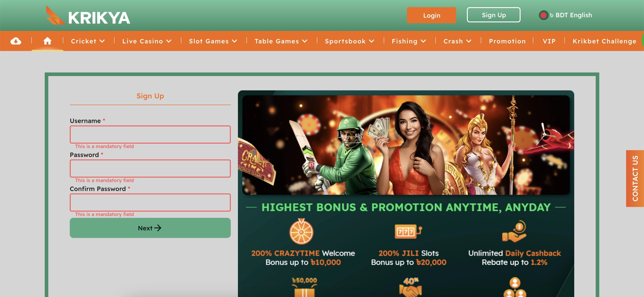The width and height of the screenshot is (644, 297).
Task: Select the VIP menu item
Action: click(549, 41)
